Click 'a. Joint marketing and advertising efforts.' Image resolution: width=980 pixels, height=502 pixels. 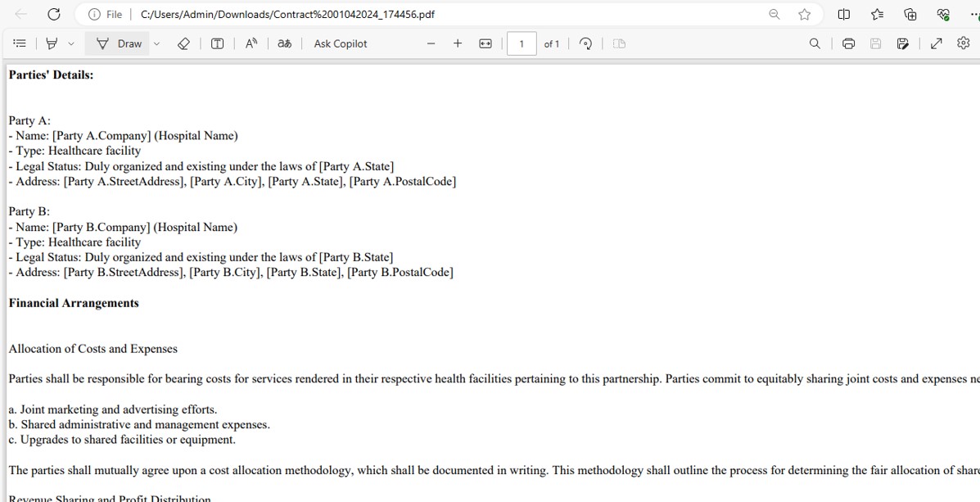click(113, 409)
